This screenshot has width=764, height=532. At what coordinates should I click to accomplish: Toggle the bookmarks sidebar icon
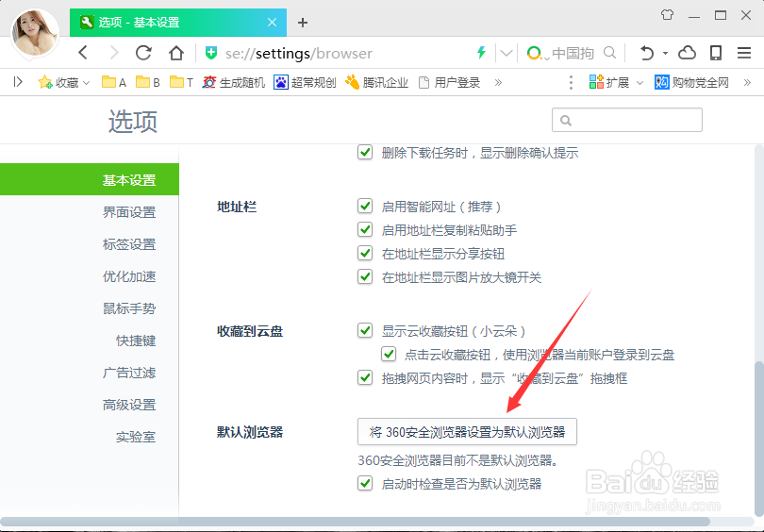[x=18, y=82]
